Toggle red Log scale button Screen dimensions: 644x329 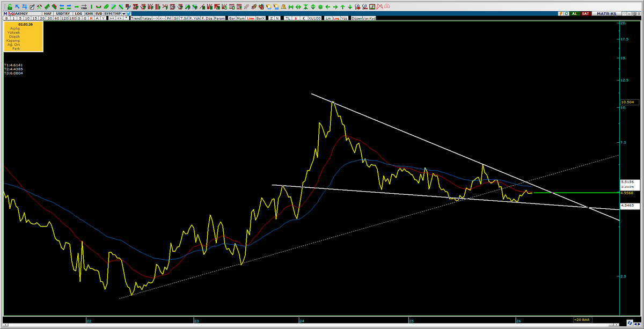[336, 18]
